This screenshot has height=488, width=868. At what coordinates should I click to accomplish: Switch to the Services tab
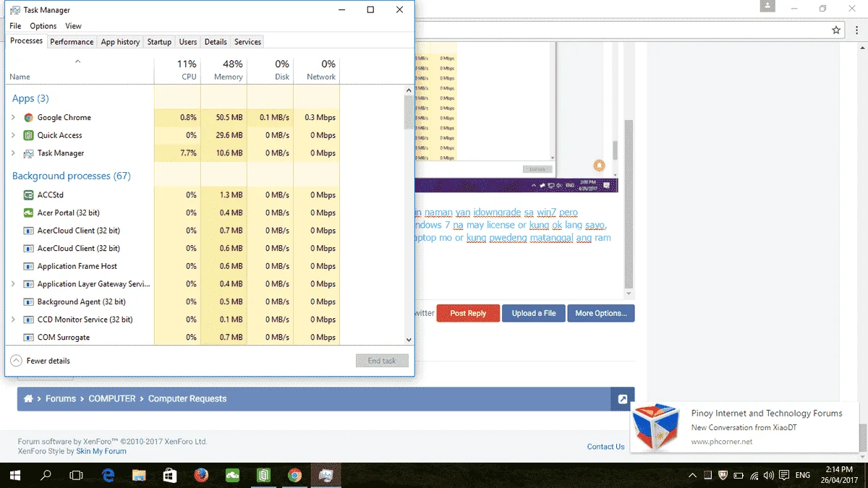coord(247,42)
